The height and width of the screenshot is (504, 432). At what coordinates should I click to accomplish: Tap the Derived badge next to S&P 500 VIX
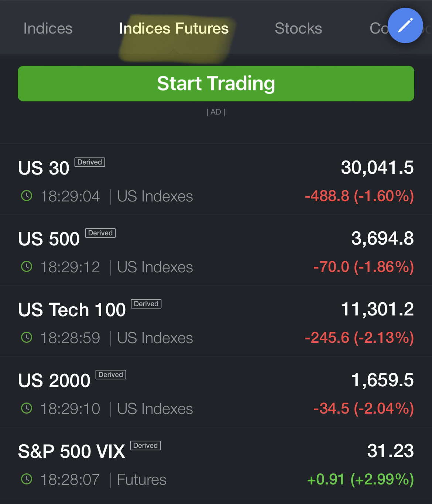[145, 445]
